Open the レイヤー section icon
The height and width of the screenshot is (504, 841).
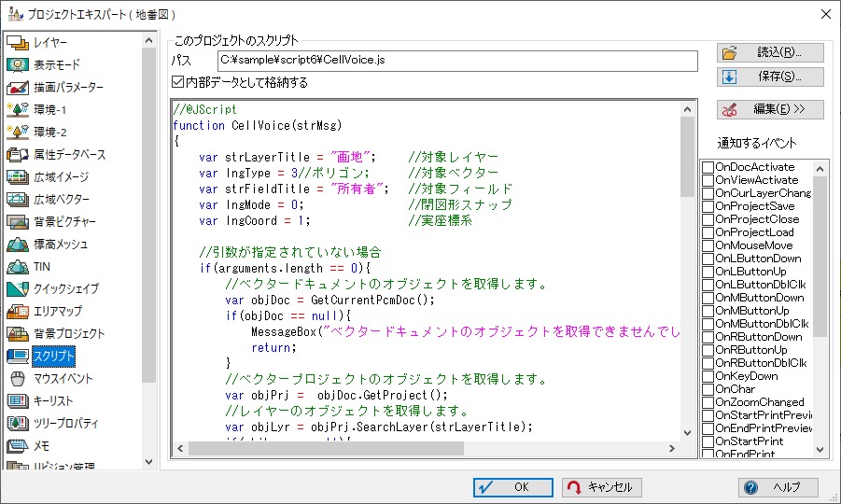(17, 42)
